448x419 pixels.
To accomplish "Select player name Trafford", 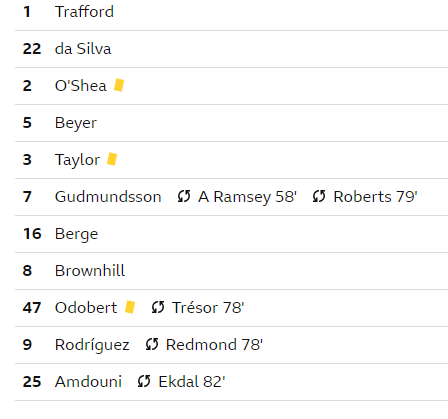I will [84, 12].
